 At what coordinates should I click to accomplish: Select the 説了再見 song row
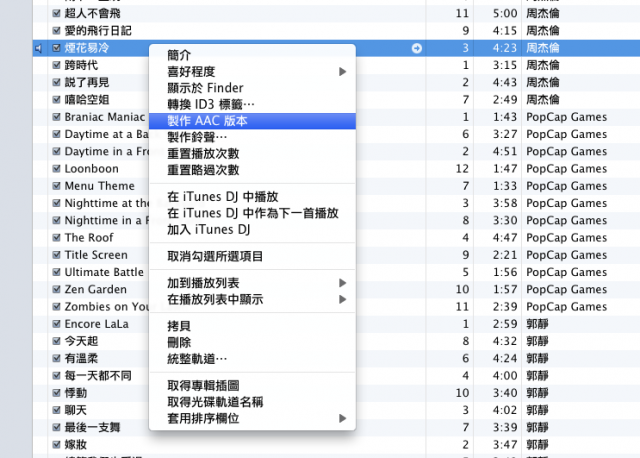(87, 82)
